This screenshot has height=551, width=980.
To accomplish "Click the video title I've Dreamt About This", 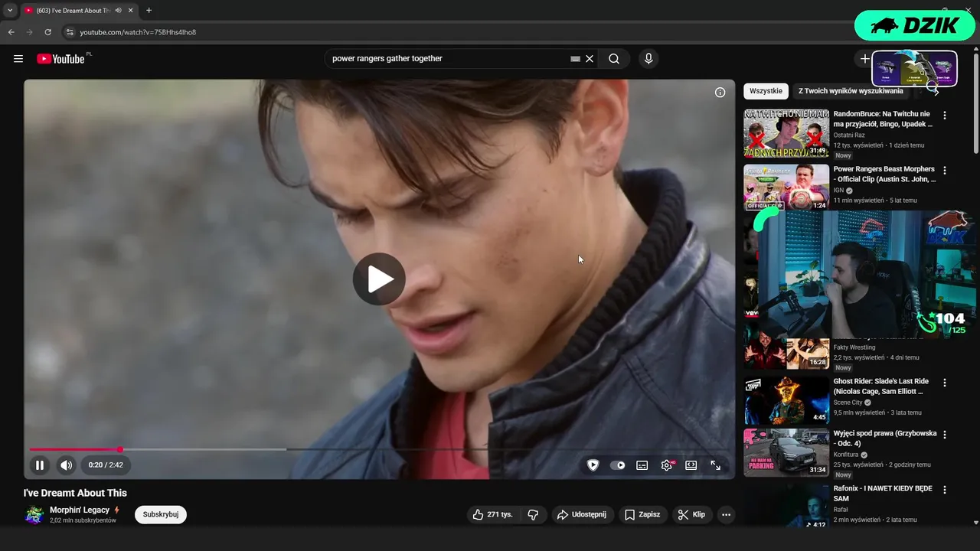I will pyautogui.click(x=75, y=493).
